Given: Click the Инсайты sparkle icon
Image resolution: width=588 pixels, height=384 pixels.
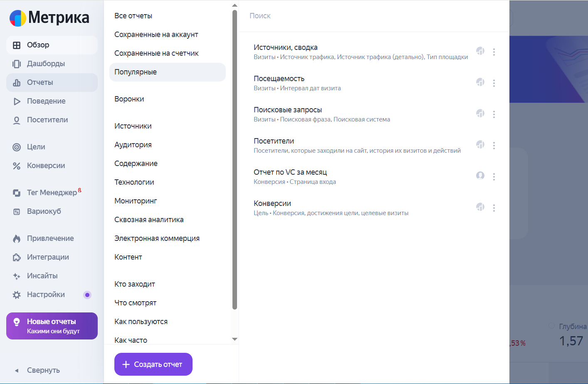Looking at the screenshot, I should [x=17, y=276].
